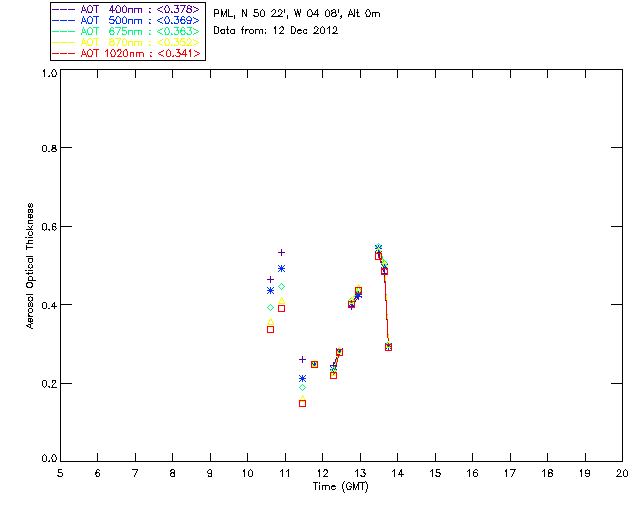Click the legend entry 'AOT 1020nm : <0.341>'
The width and height of the screenshot is (640, 512).
126,53
